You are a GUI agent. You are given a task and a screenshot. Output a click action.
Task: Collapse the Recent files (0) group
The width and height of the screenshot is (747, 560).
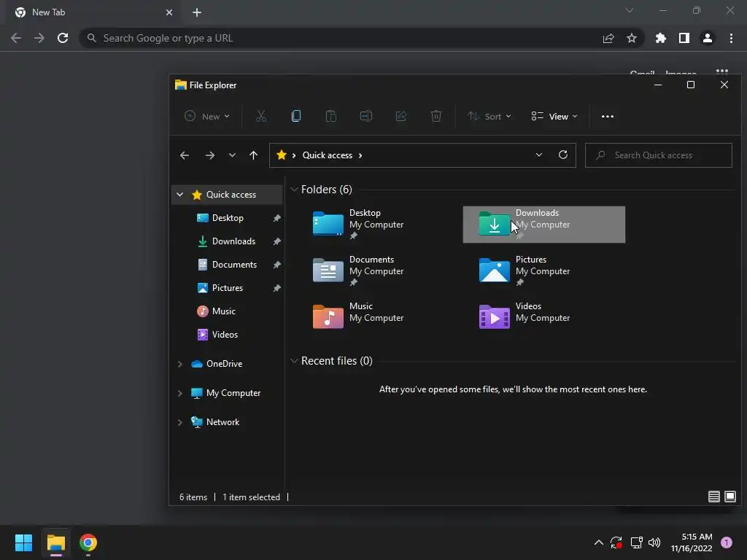click(294, 361)
